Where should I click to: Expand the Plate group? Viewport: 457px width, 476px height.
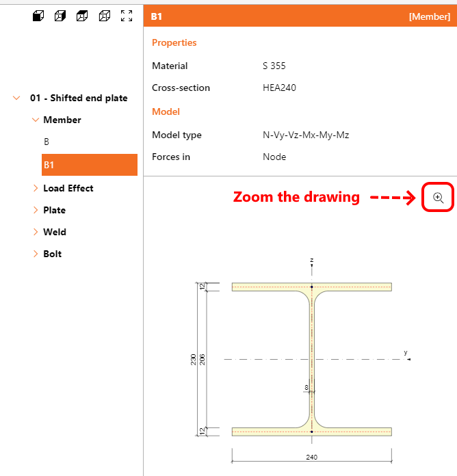36,210
